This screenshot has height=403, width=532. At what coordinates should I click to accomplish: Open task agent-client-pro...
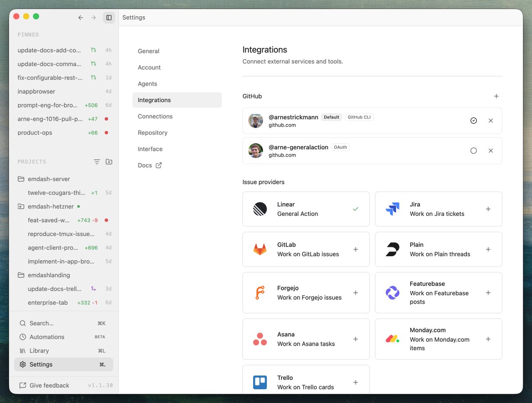point(64,248)
